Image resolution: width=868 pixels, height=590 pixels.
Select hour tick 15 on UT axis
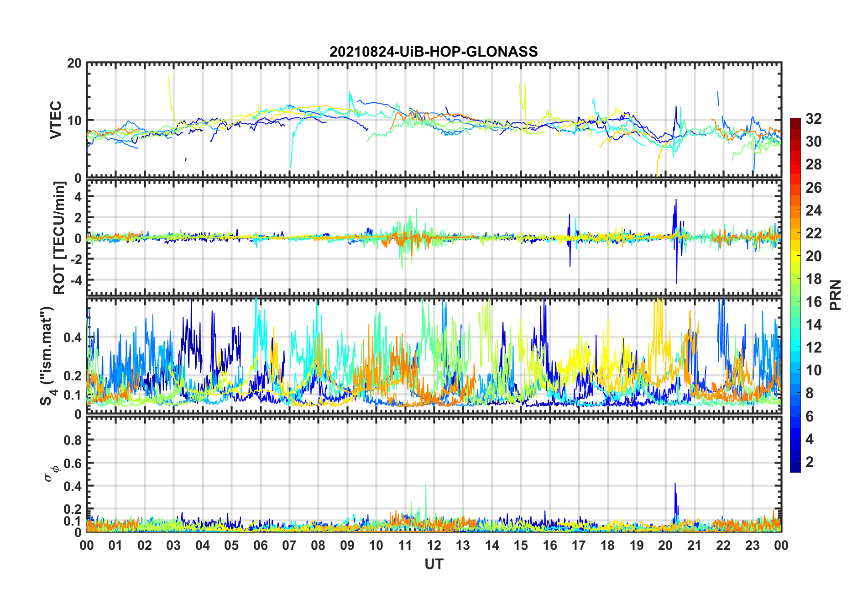(x=521, y=545)
